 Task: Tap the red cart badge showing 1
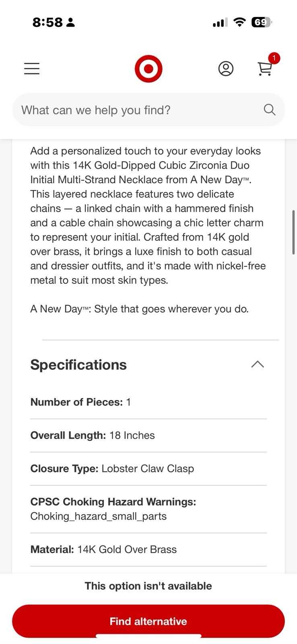click(x=274, y=58)
